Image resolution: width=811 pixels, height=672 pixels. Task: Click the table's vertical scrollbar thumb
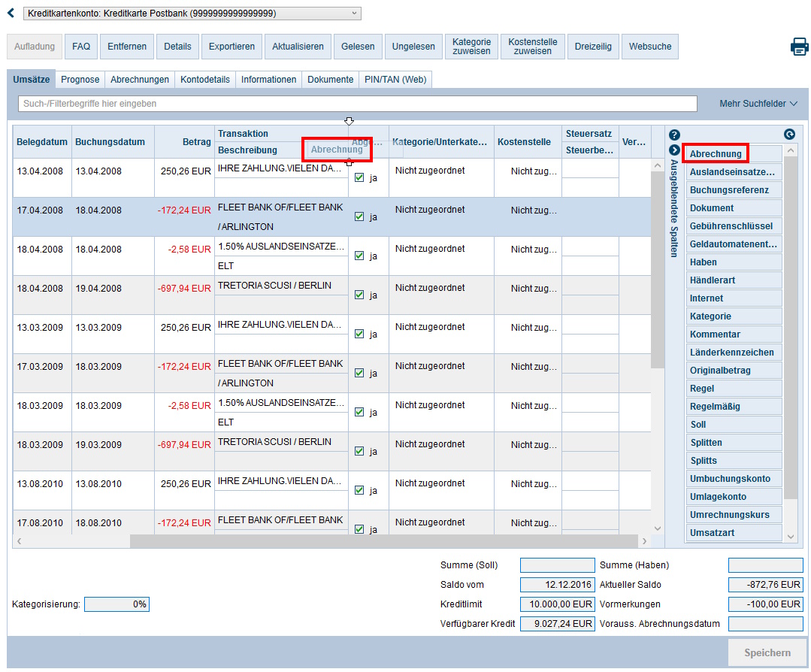(658, 270)
